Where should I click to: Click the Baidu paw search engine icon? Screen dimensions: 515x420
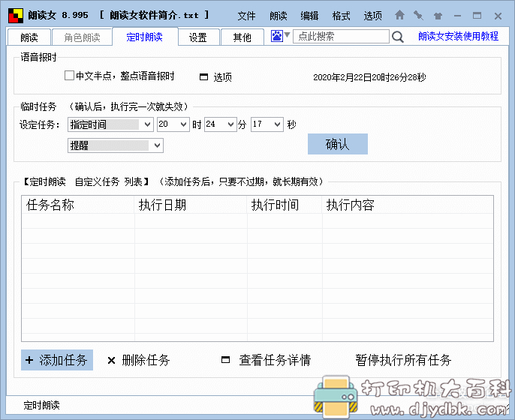coord(276,36)
